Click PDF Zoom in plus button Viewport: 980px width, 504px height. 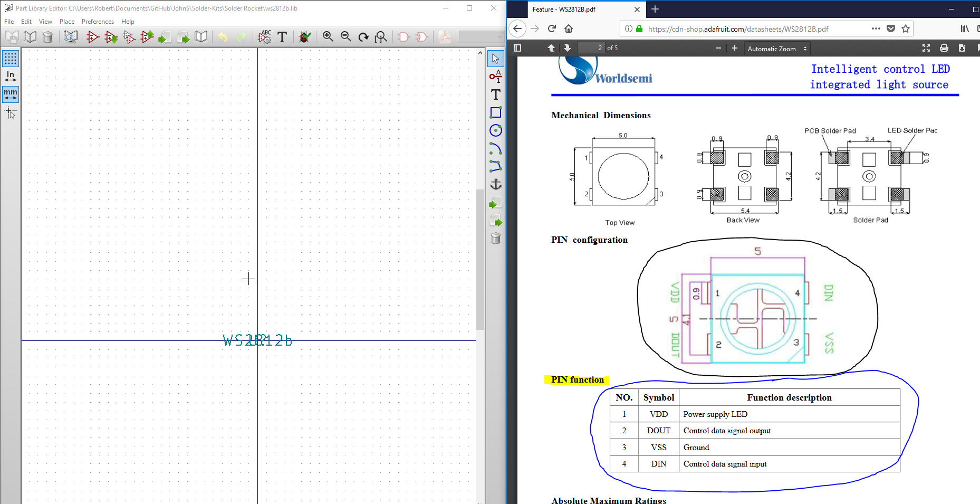pos(735,48)
